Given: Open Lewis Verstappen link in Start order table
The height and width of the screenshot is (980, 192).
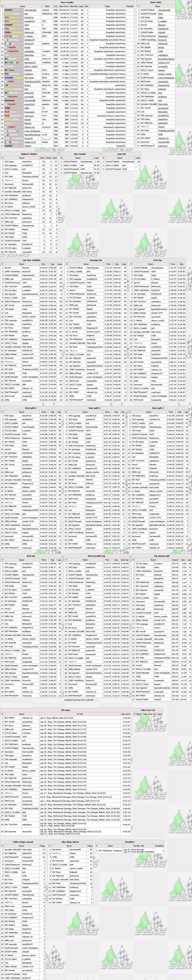Looking at the screenshot, I should [x=167, y=78].
